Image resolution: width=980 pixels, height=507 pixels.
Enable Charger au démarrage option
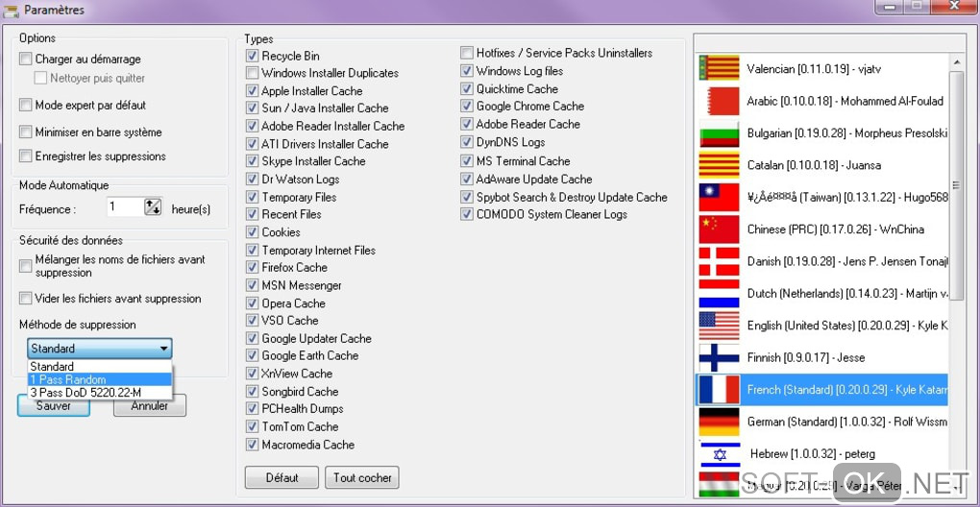click(x=26, y=60)
